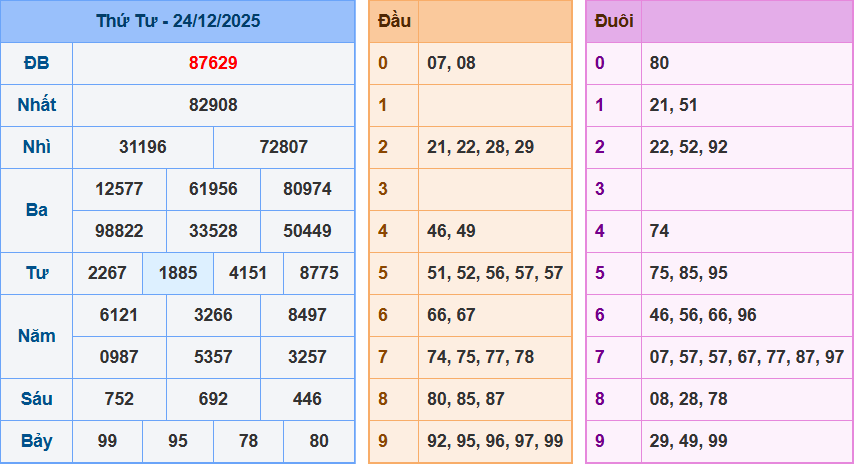Click the first prize number 82908
The height and width of the screenshot is (464, 855).
click(x=213, y=105)
